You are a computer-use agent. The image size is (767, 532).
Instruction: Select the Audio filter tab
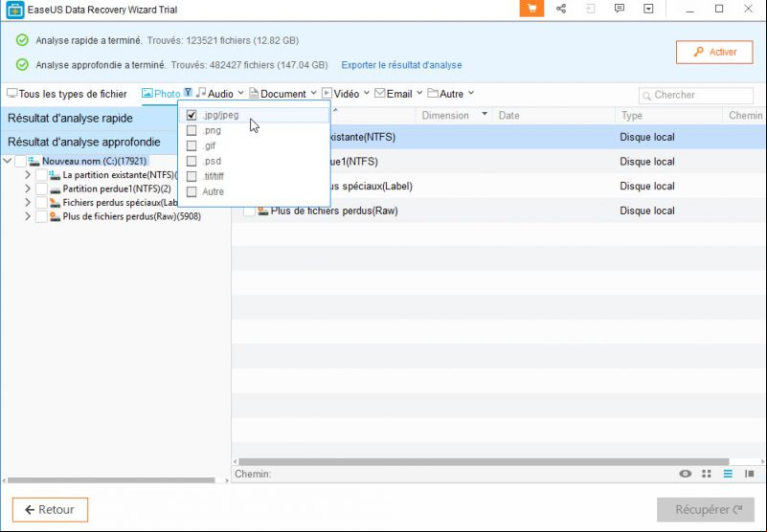coord(214,94)
